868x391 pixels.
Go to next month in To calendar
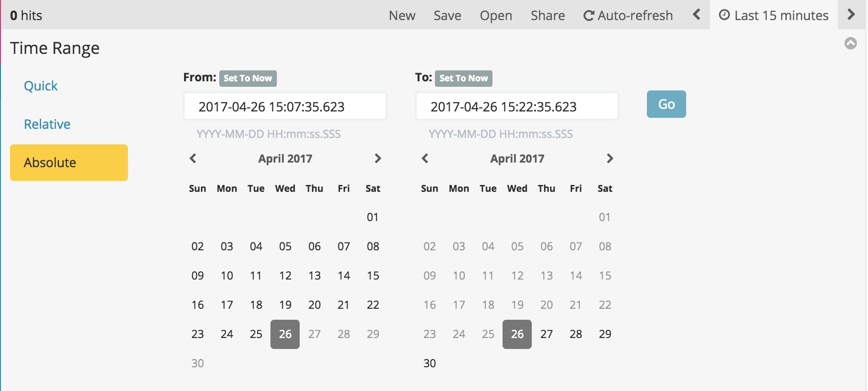click(610, 159)
